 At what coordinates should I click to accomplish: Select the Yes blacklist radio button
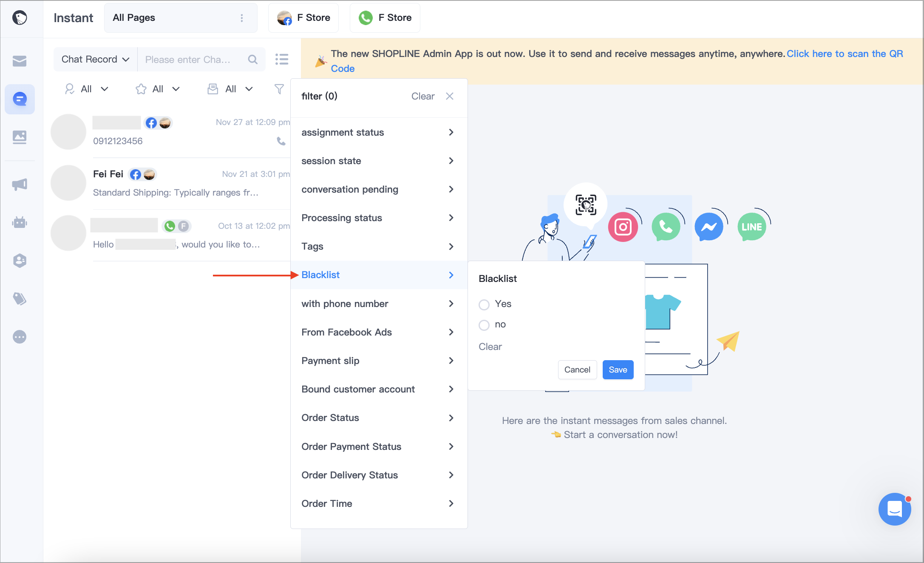(484, 304)
